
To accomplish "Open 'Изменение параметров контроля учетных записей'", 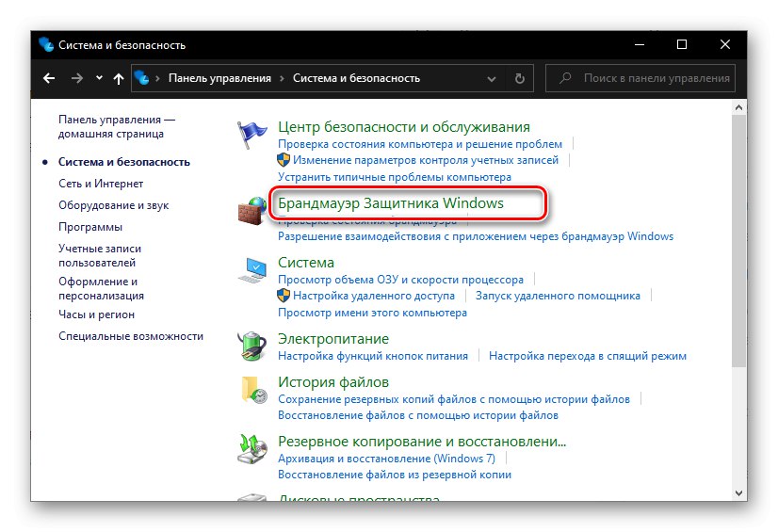I will coord(426,160).
